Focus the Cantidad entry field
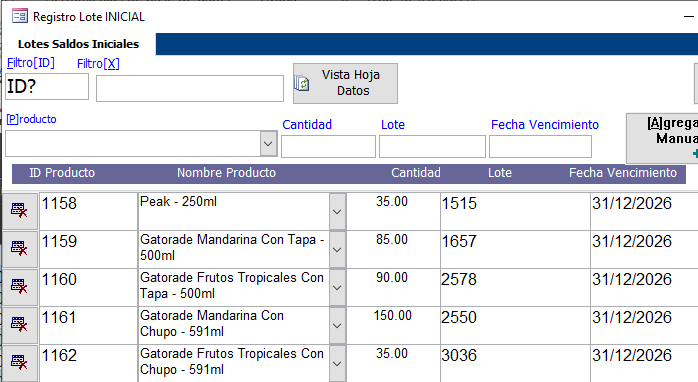Image resolution: width=698 pixels, height=382 pixels. click(x=329, y=146)
